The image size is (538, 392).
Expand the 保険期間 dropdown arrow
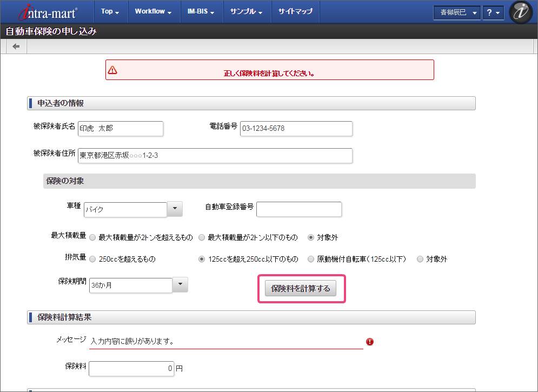pyautogui.click(x=180, y=284)
